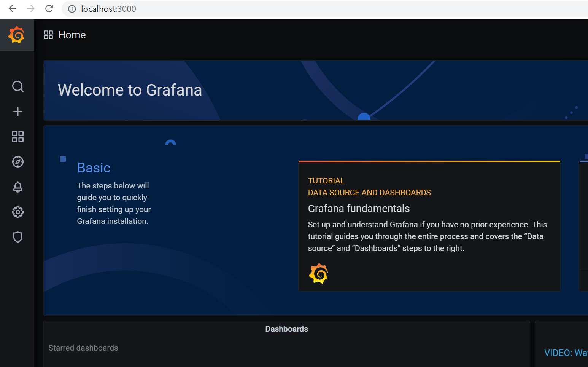The height and width of the screenshot is (367, 588).
Task: Click the dashboards grid icon beside Home
Action: (x=48, y=35)
